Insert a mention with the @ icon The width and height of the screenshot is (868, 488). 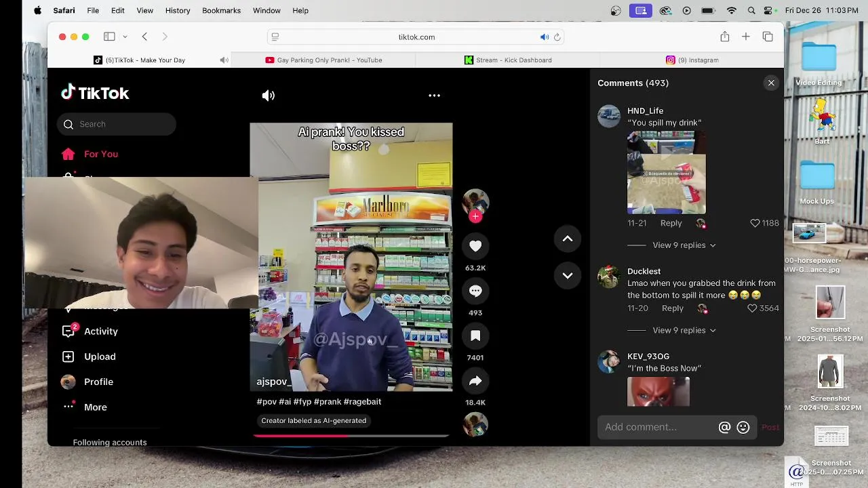click(724, 427)
